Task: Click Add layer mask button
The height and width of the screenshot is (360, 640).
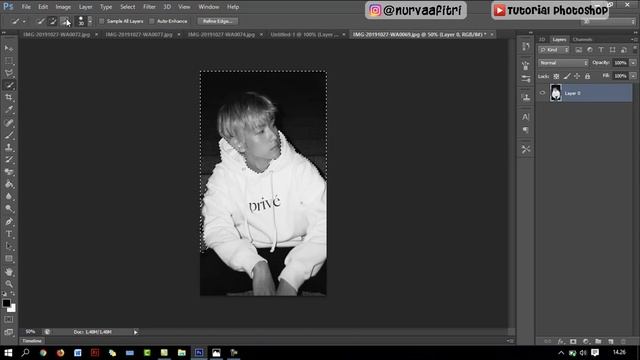Action: (x=573, y=342)
